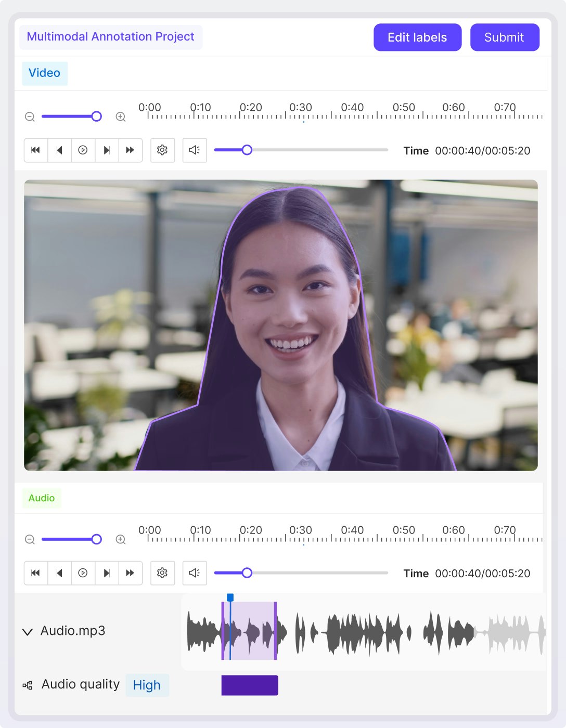
Task: Open the Audio quality High label dropdown
Action: click(147, 685)
